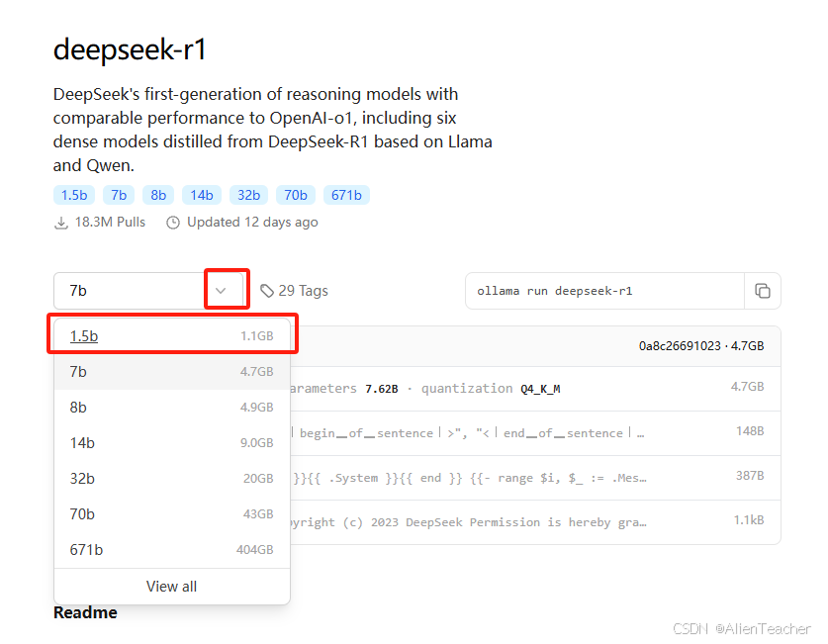Click the 14b tag pill

[202, 195]
